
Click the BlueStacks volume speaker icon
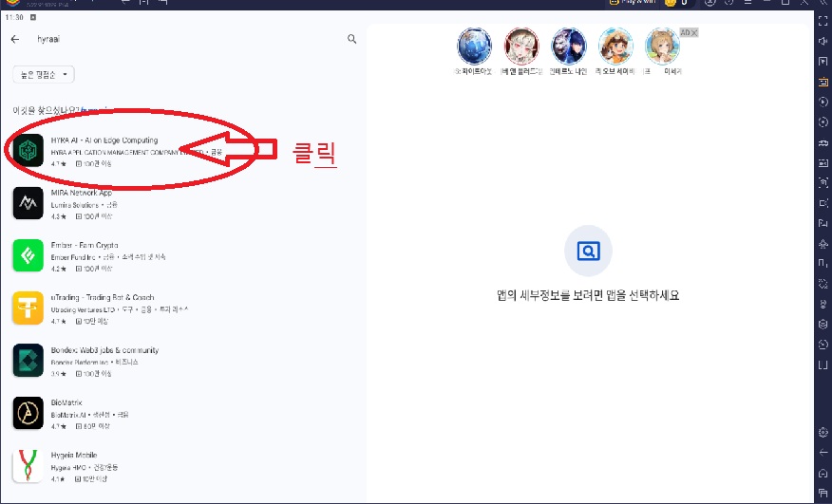823,42
